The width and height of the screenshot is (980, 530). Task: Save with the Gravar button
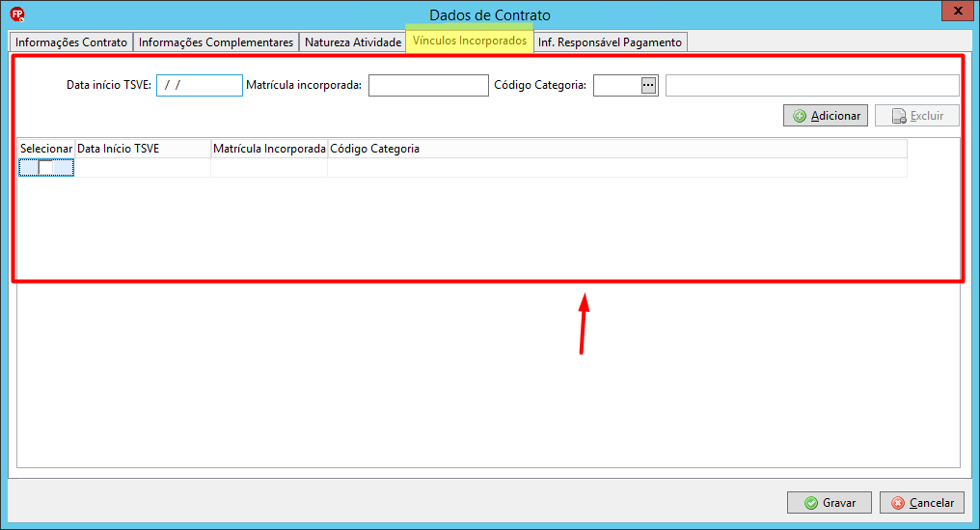point(830,502)
